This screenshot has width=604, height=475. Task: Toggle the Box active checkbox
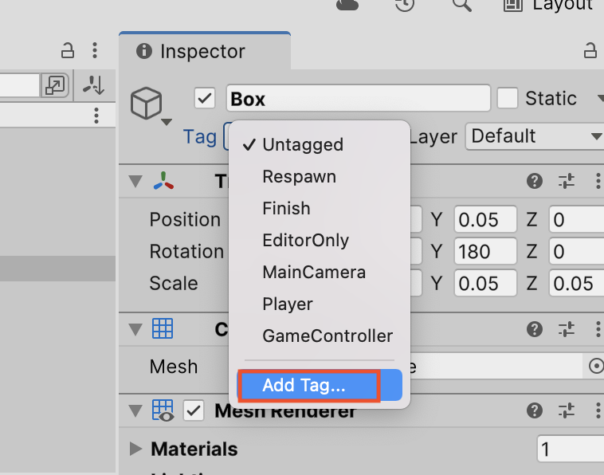[x=205, y=99]
